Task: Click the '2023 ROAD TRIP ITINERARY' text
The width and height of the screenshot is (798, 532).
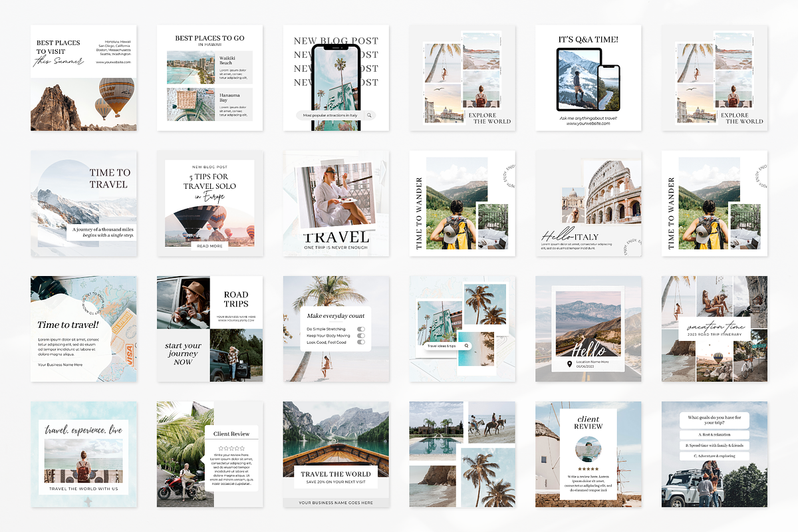Action: [x=714, y=336]
